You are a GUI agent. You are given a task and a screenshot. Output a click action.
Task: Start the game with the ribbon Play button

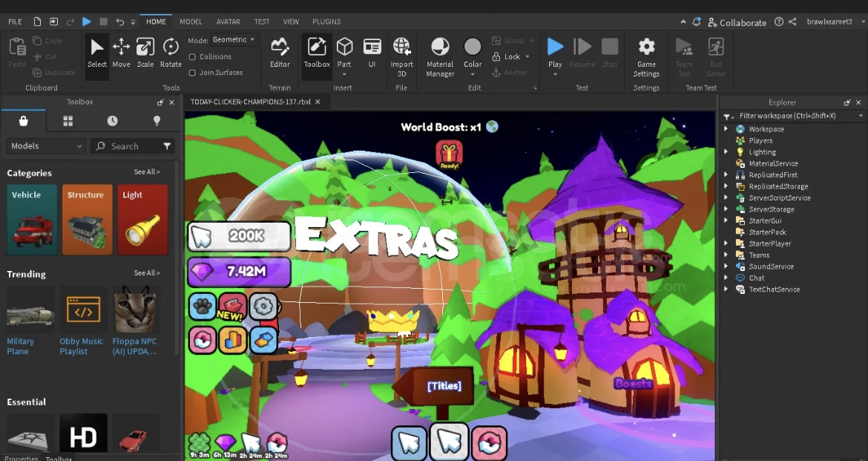tap(555, 52)
